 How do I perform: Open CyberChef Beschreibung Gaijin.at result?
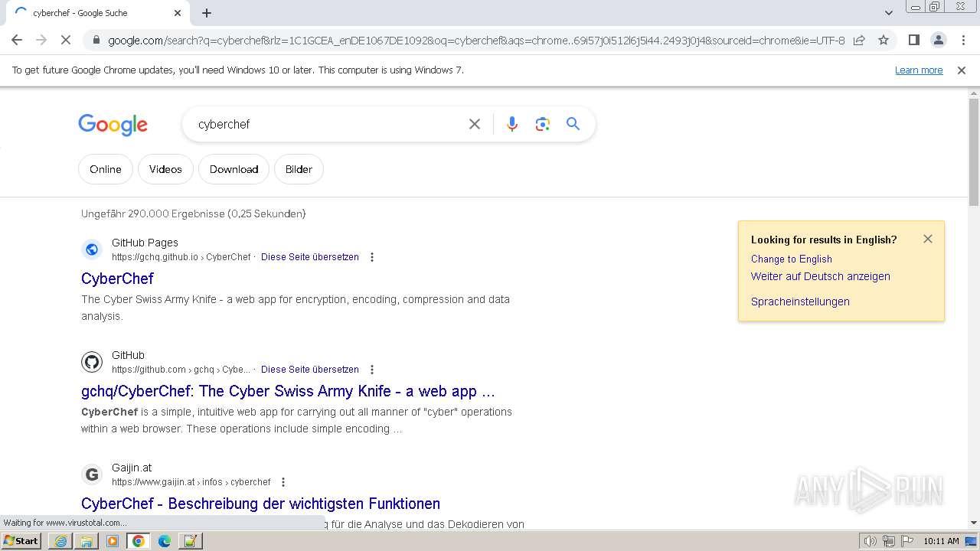point(260,504)
